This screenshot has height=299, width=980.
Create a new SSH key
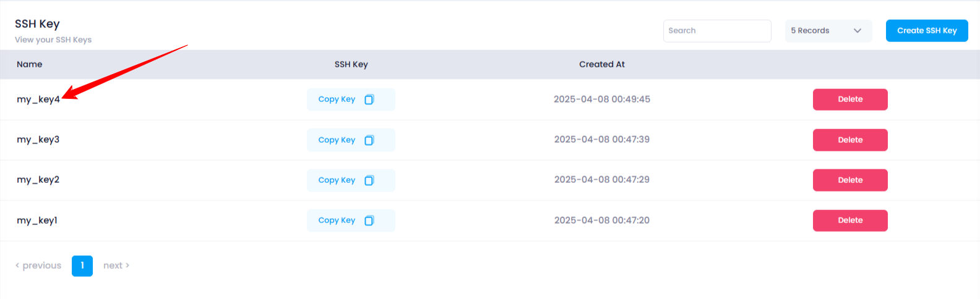tap(927, 31)
